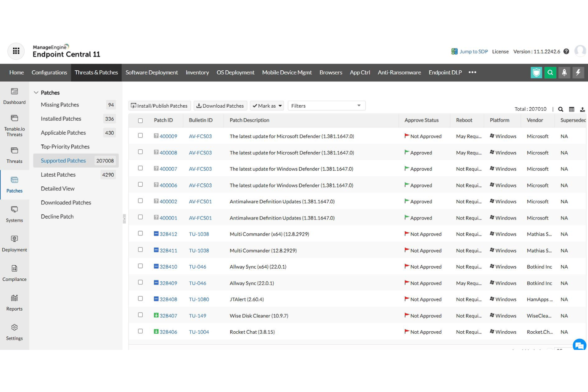
Task: Check the box for patch 400002
Action: coord(140,201)
